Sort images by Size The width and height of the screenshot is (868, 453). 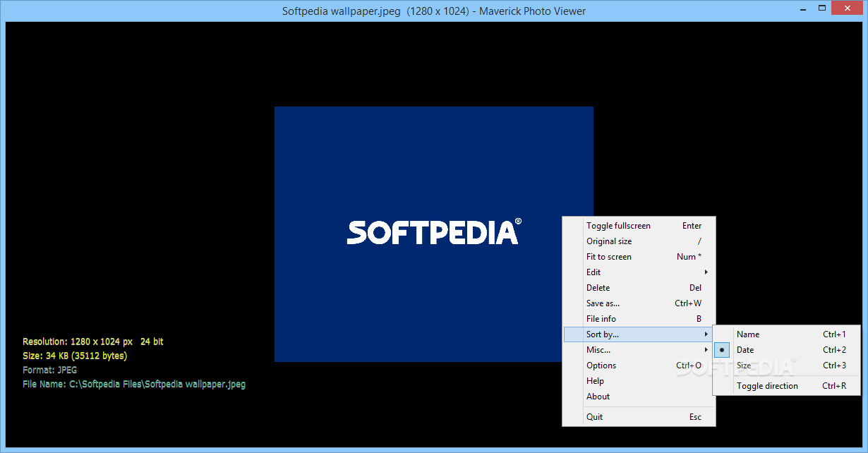point(787,366)
